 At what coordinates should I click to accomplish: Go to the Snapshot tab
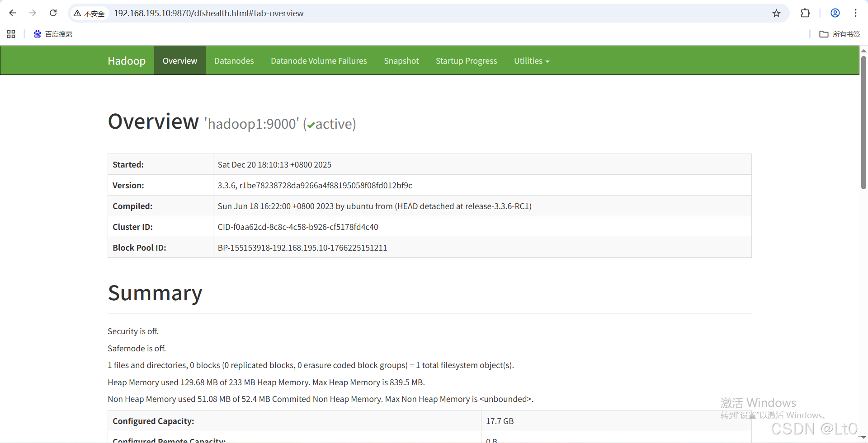[x=401, y=61]
